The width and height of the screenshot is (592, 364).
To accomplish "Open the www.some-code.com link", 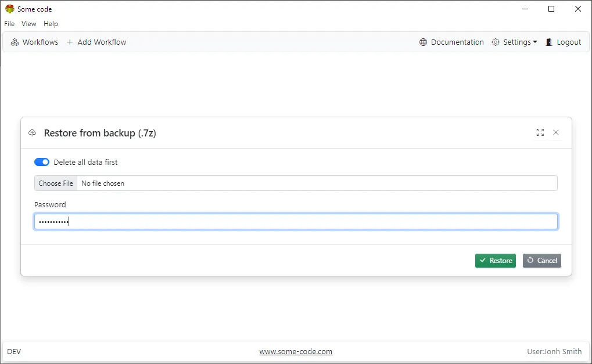I will 296,351.
